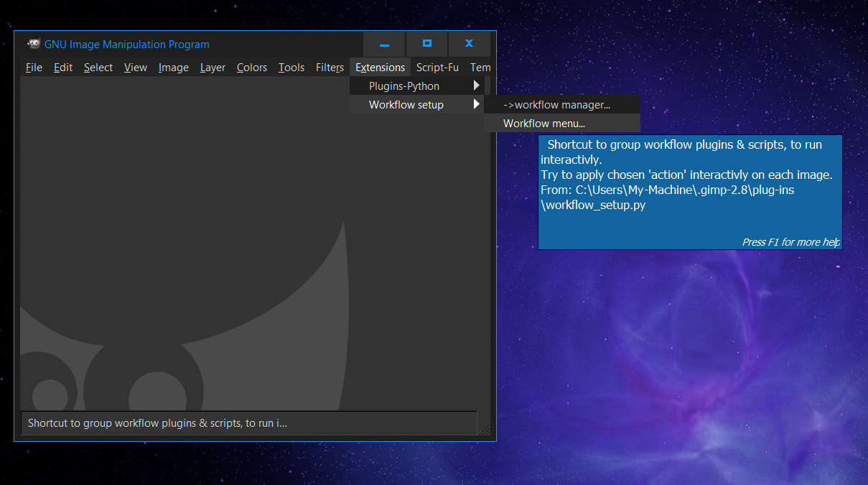This screenshot has height=485, width=868.
Task: Click the GIMP Wilber icon in title bar
Action: (34, 44)
